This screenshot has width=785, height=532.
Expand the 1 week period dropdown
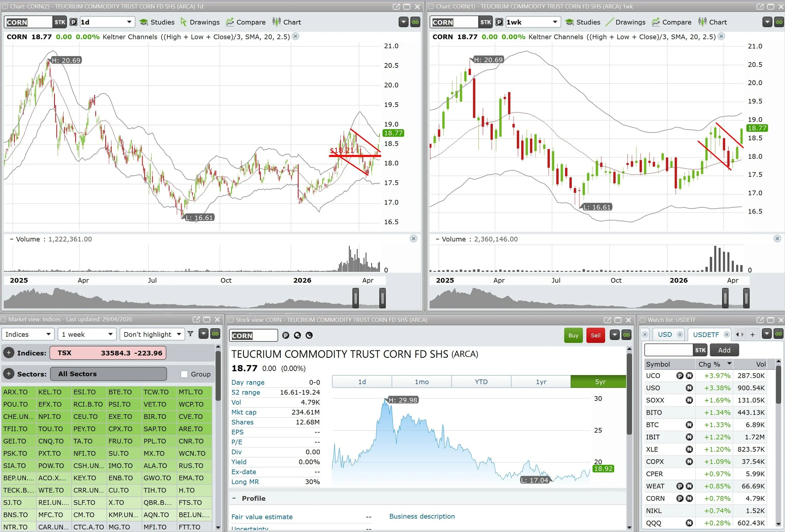(87, 334)
